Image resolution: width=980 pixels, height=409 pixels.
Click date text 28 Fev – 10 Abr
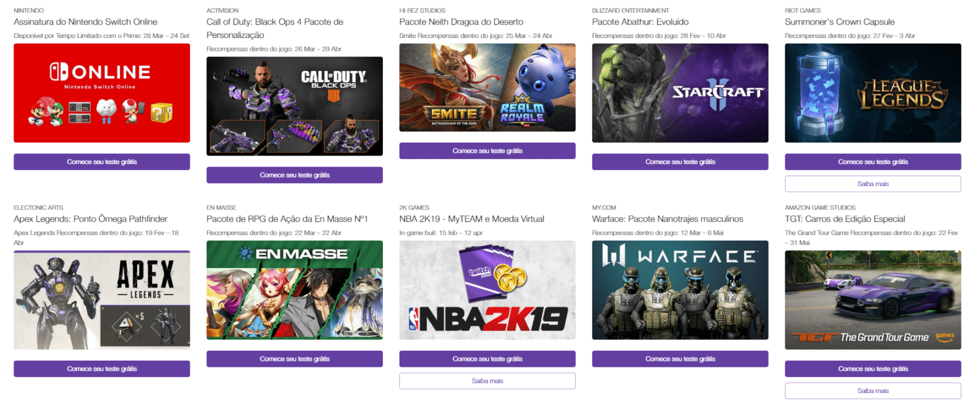coord(703,36)
